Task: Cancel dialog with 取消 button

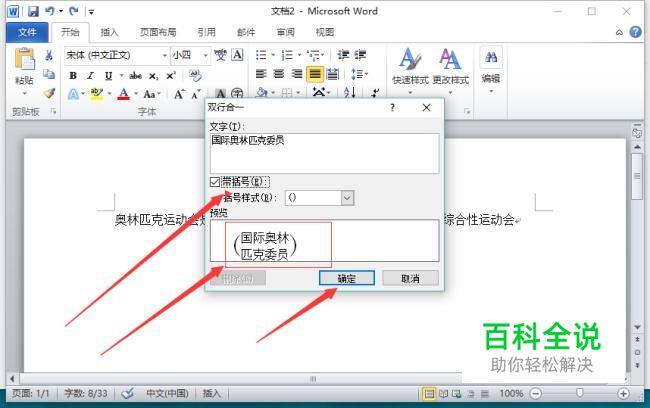Action: [x=410, y=278]
